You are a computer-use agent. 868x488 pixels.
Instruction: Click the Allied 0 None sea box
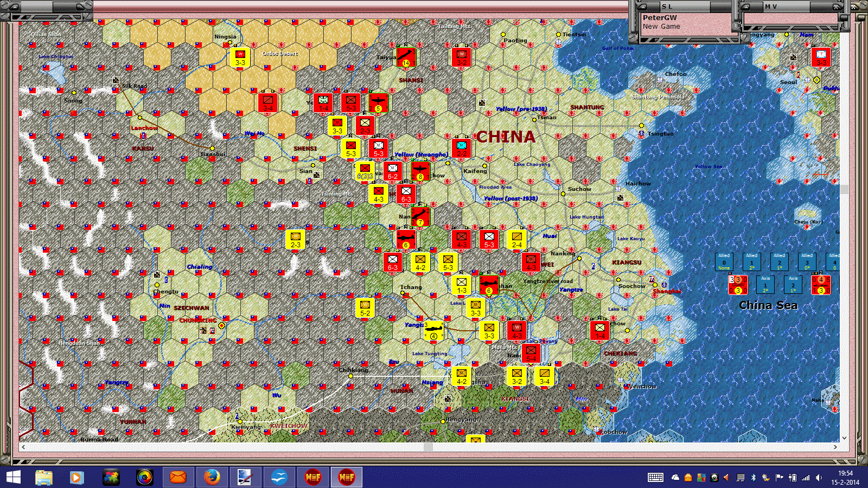click(x=724, y=262)
